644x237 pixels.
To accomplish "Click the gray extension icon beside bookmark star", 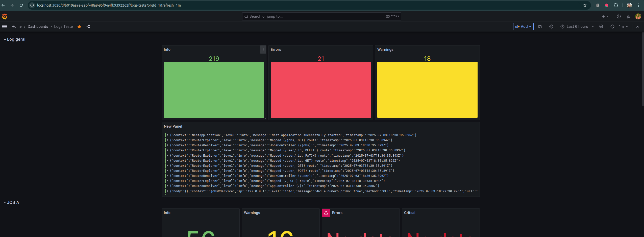I will pyautogui.click(x=598, y=5).
